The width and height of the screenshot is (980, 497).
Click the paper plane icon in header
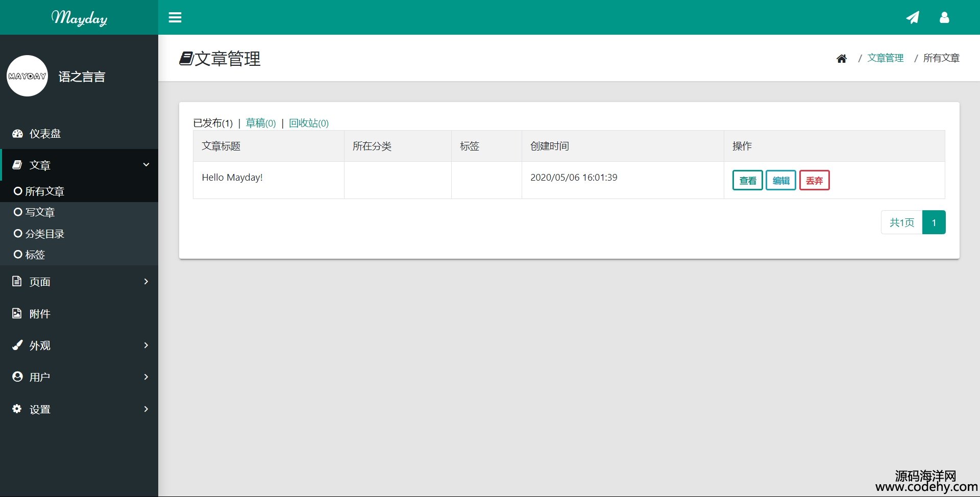point(913,17)
